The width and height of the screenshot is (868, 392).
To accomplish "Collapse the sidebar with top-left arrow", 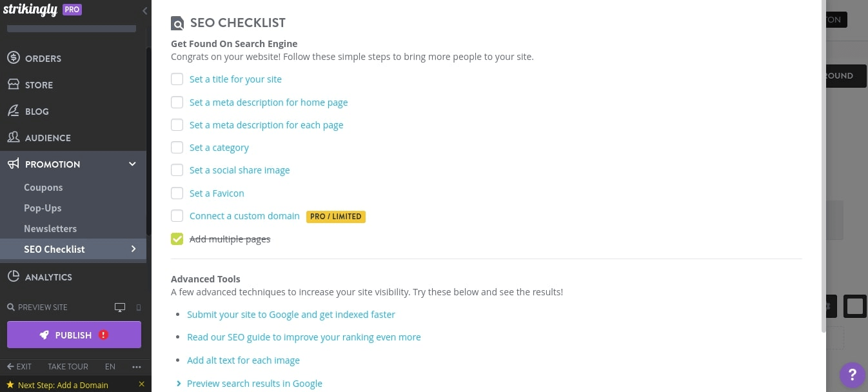I will point(144,10).
